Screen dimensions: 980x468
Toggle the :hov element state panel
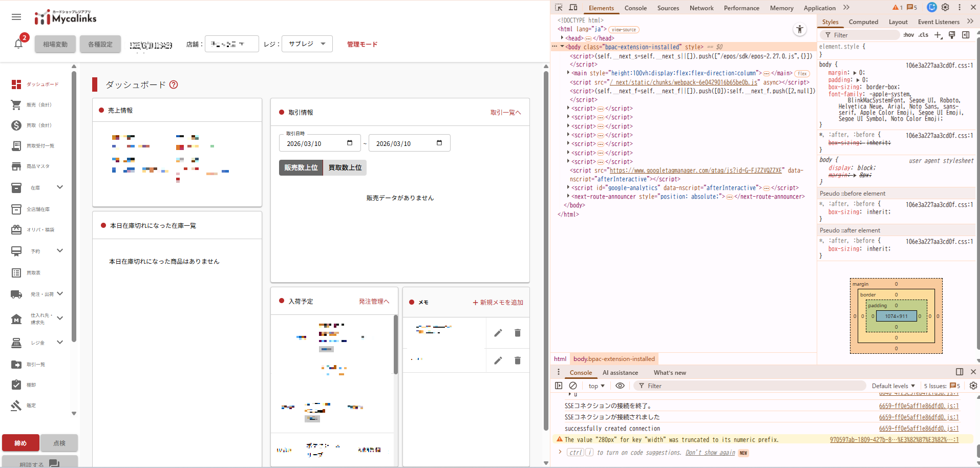tap(908, 35)
